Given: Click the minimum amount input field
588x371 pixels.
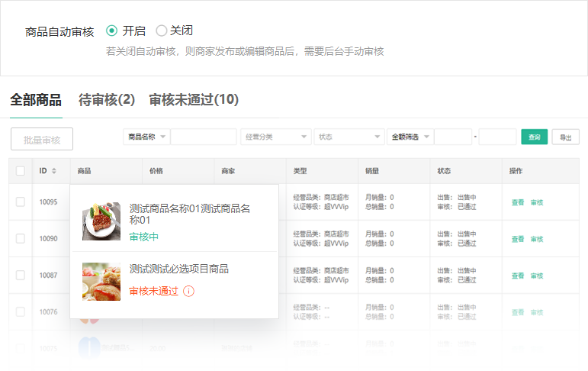Looking at the screenshot, I should click(453, 137).
